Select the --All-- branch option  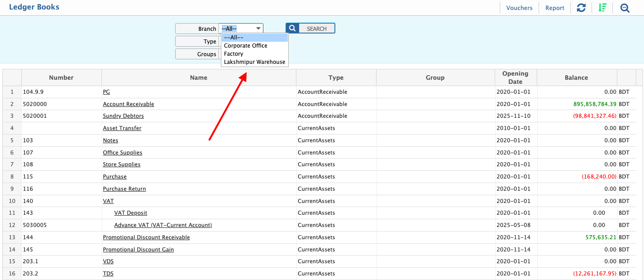234,38
